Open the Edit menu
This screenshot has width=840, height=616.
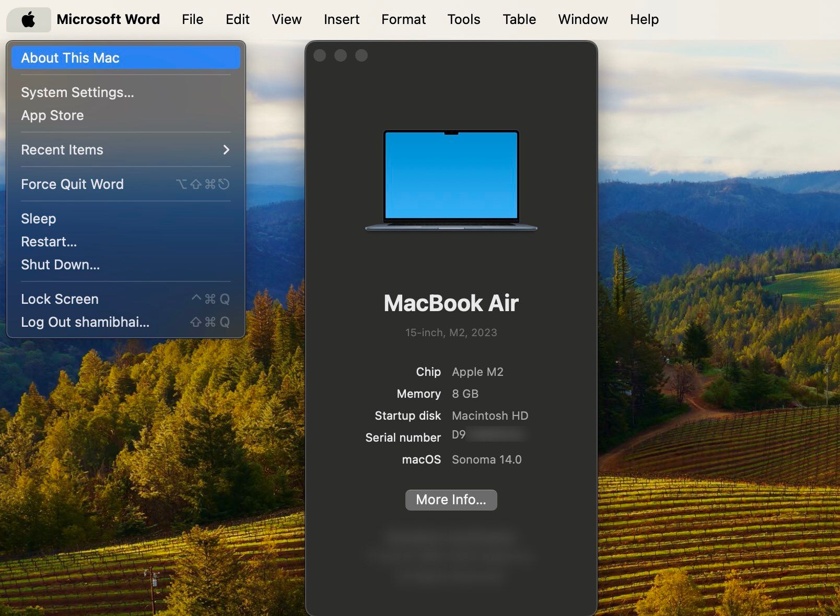coord(237,19)
